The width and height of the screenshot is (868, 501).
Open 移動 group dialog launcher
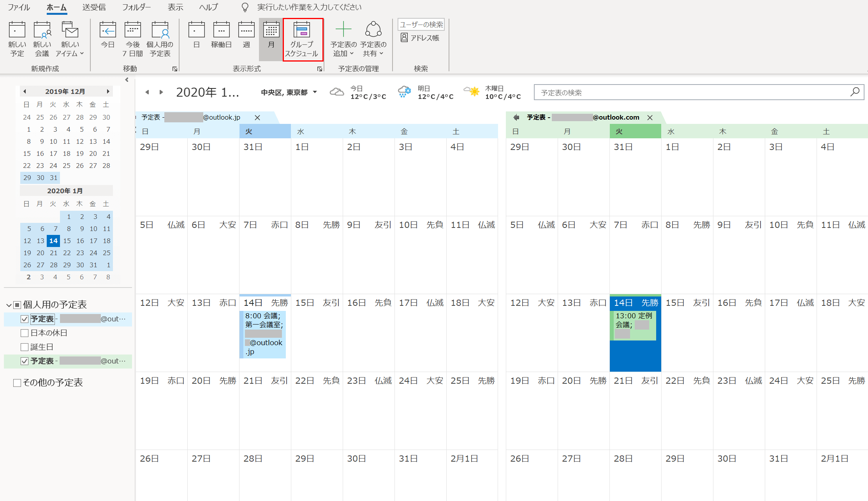175,69
